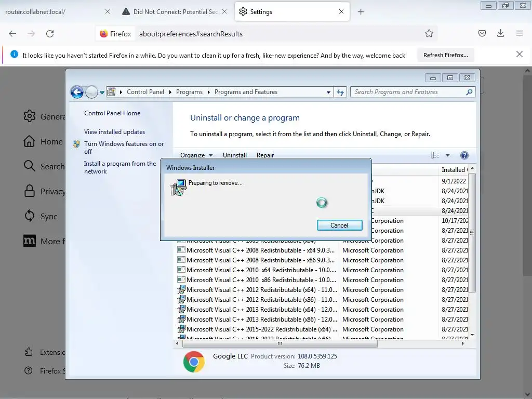Click the Firefox address bar URL
This screenshot has width=532, height=399.
click(191, 34)
